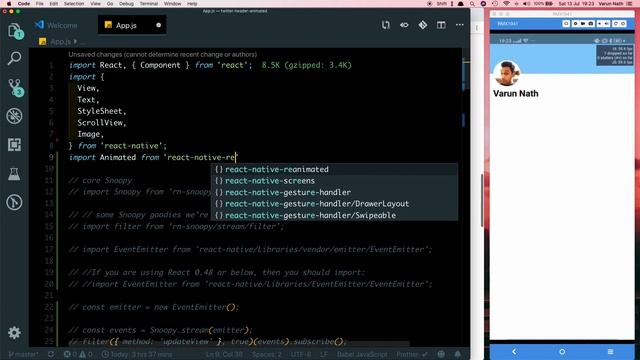This screenshot has height=360, width=640.
Task: Choose gesture-handler/Swipeable suggestion
Action: (334, 215)
